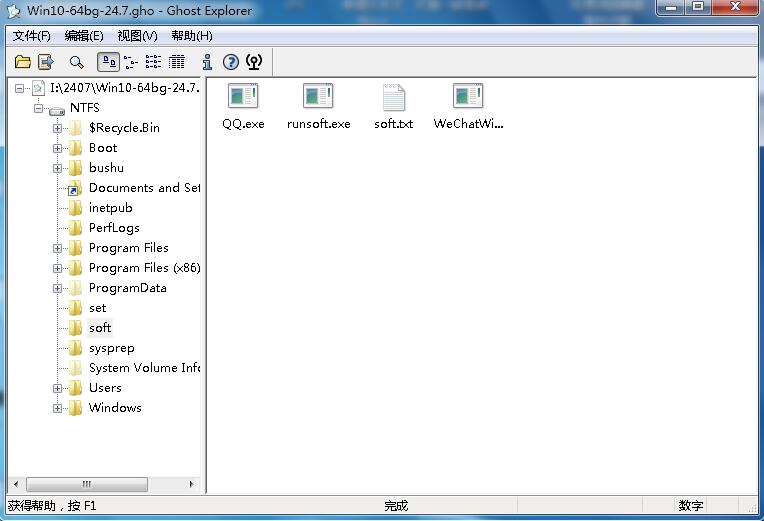Select the set folder
764x521 pixels.
(97, 308)
